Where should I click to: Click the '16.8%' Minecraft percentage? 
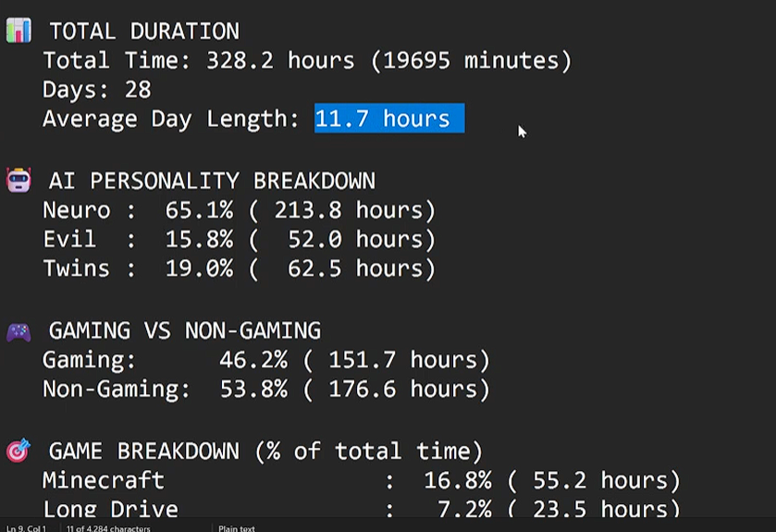(458, 480)
